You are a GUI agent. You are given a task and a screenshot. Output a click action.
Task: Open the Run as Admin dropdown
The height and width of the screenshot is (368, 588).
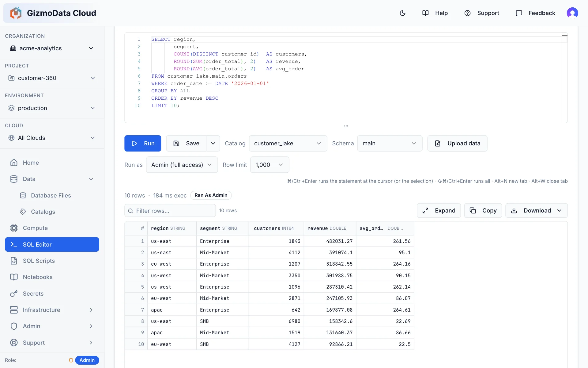point(182,165)
